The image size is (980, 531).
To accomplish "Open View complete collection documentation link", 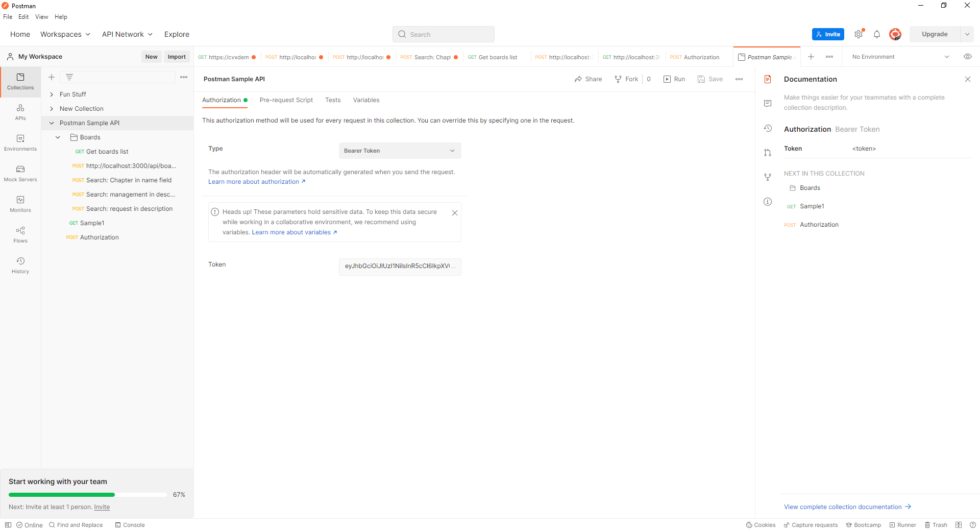I will [848, 507].
